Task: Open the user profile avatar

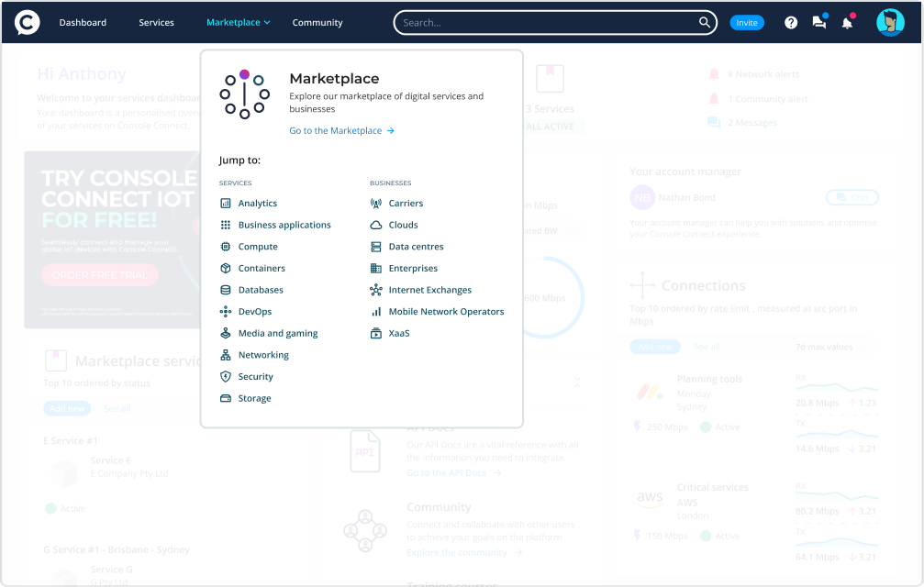Action: pos(890,22)
